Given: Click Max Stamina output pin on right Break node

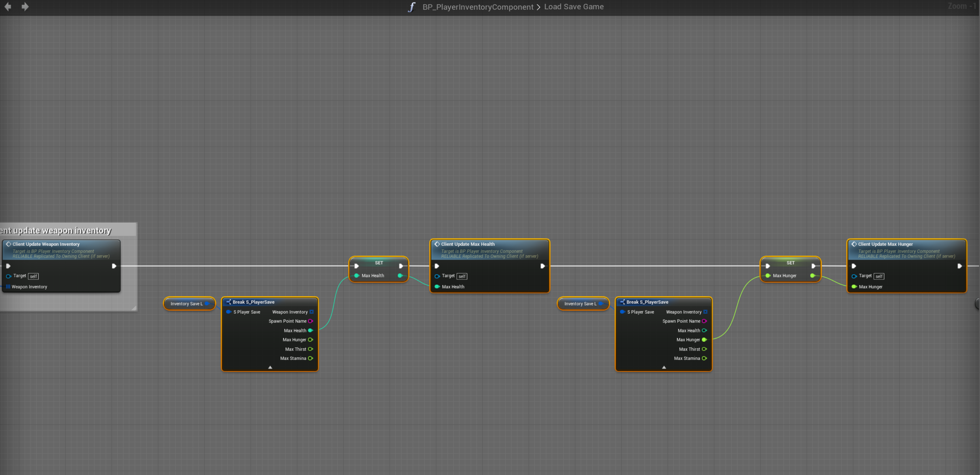Looking at the screenshot, I should (704, 358).
